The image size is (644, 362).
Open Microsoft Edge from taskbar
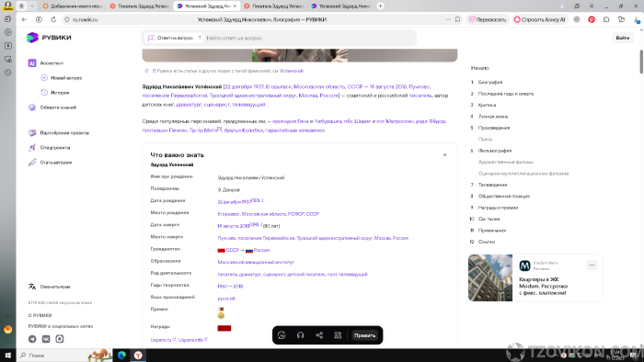click(121, 355)
